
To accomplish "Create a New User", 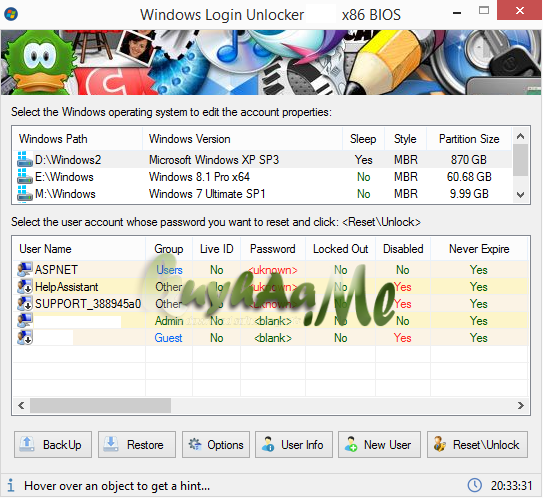I will (x=379, y=444).
